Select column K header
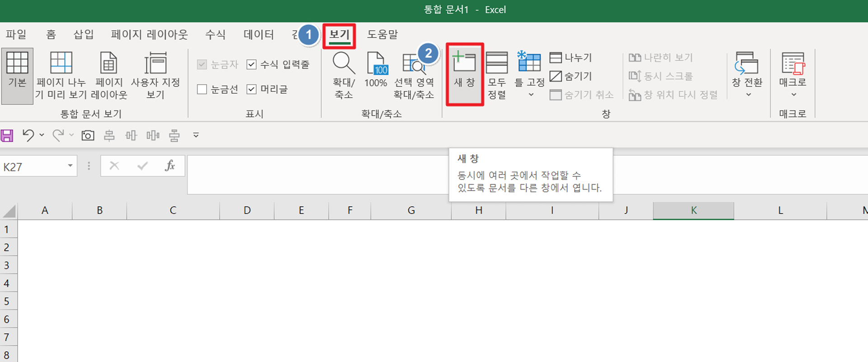This screenshot has height=362, width=868. (693, 210)
